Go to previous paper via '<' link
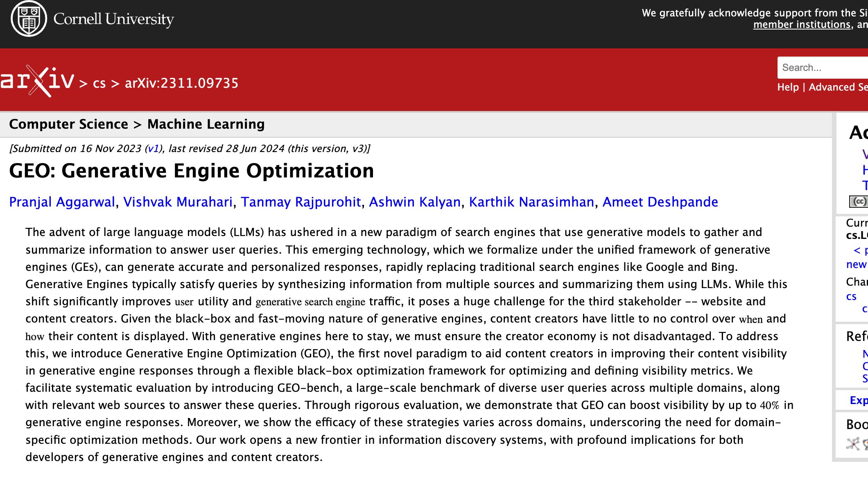The image size is (868, 486). click(857, 250)
